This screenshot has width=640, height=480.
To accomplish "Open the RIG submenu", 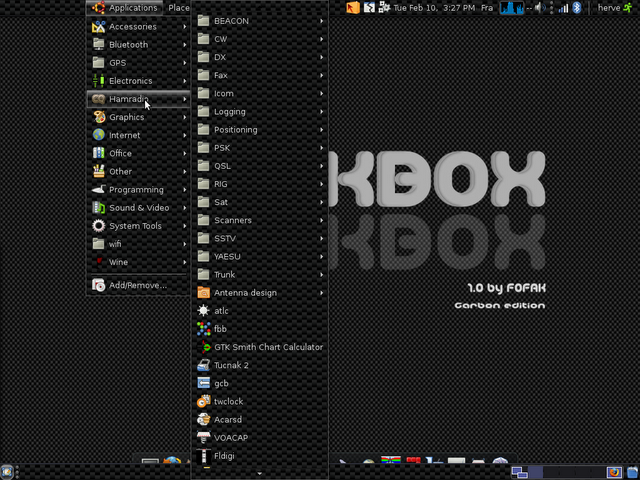I will click(260, 184).
